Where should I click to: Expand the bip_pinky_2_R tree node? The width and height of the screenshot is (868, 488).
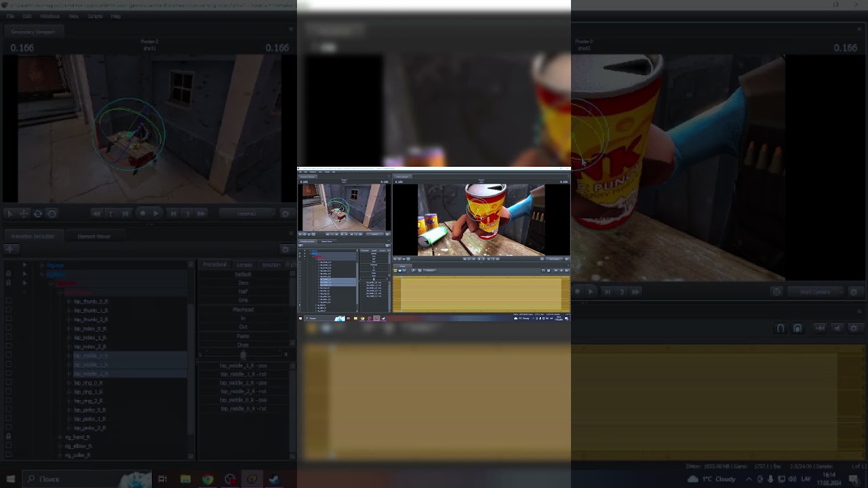(x=69, y=428)
